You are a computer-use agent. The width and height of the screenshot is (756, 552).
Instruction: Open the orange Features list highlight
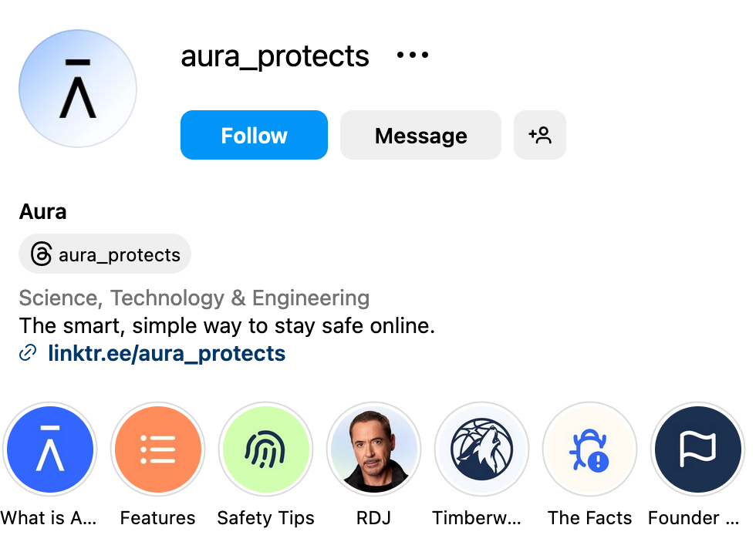coord(157,449)
